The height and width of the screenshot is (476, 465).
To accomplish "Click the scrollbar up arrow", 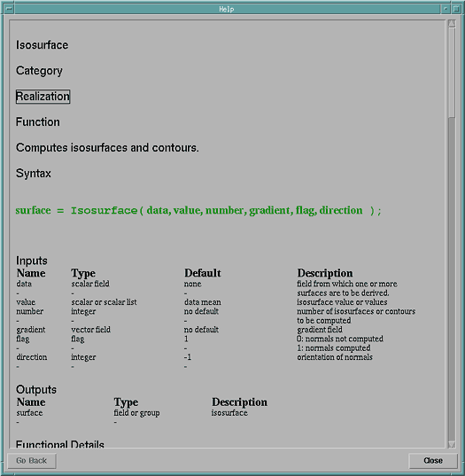I will tap(452, 23).
